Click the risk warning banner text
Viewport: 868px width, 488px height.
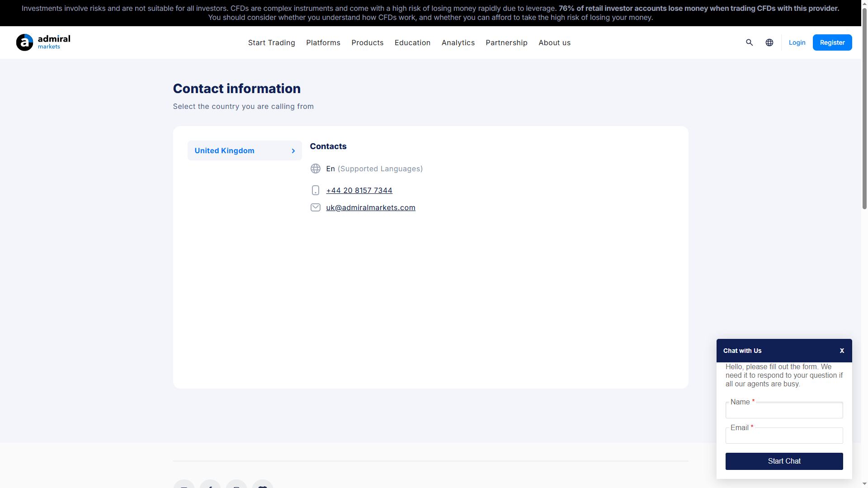430,13
